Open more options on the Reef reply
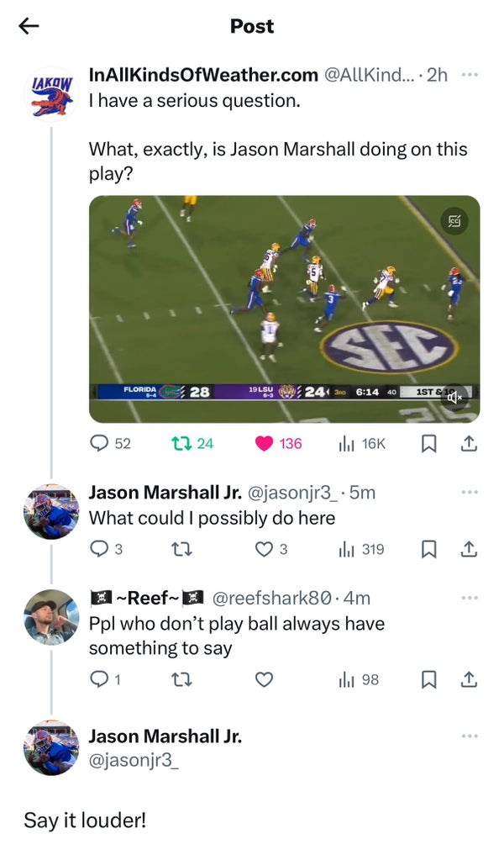The image size is (504, 855). click(470, 598)
